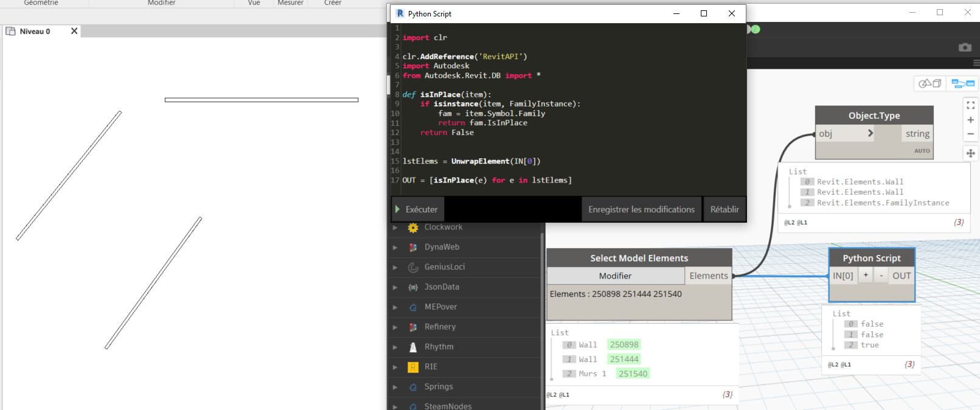Click the zoom to fit icon
The width and height of the screenshot is (980, 410).
tap(970, 105)
